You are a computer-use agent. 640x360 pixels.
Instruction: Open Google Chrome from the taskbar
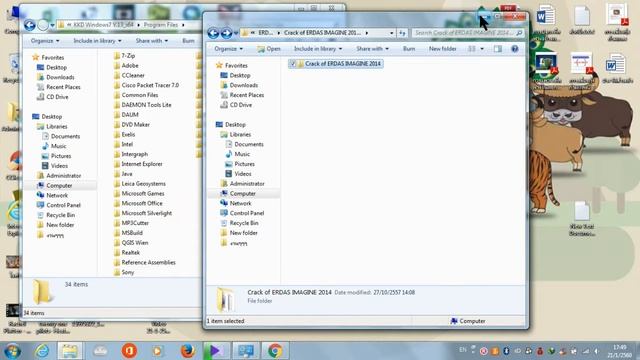tap(275, 351)
